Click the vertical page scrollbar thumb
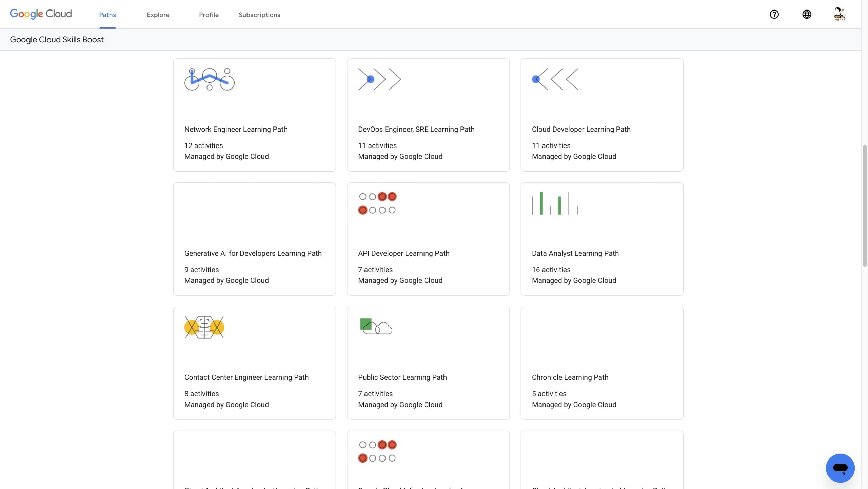This screenshot has height=489, width=868. pyautogui.click(x=864, y=205)
